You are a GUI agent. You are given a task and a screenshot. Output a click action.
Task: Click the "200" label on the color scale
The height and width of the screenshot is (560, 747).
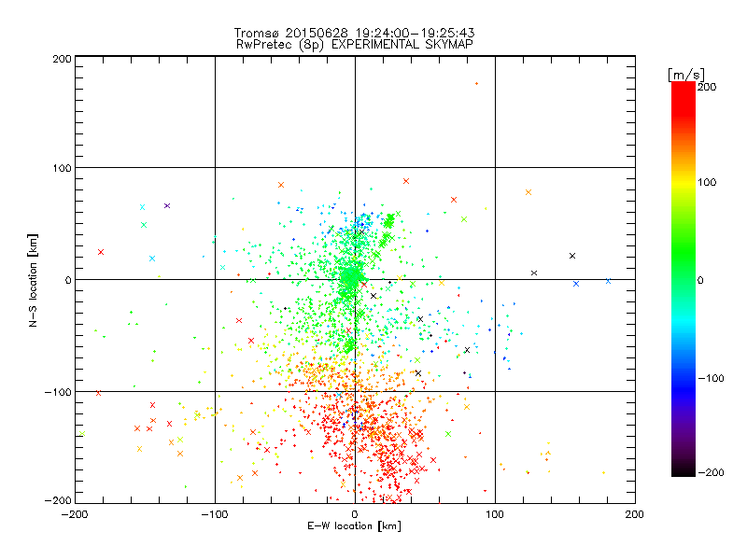pos(707,87)
